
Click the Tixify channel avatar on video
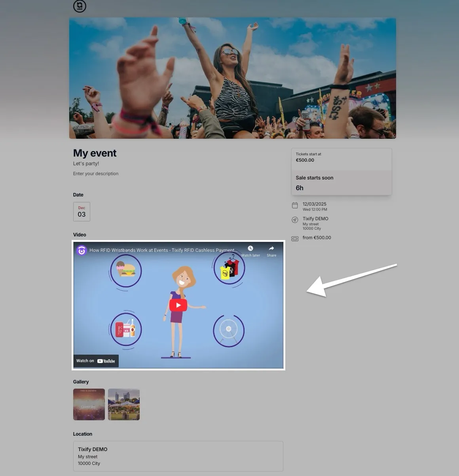82,250
